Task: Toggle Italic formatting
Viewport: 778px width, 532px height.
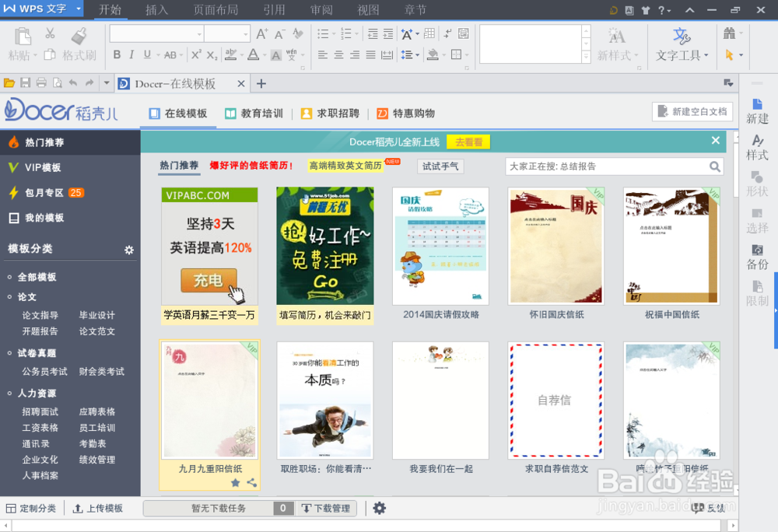Action: (131, 54)
